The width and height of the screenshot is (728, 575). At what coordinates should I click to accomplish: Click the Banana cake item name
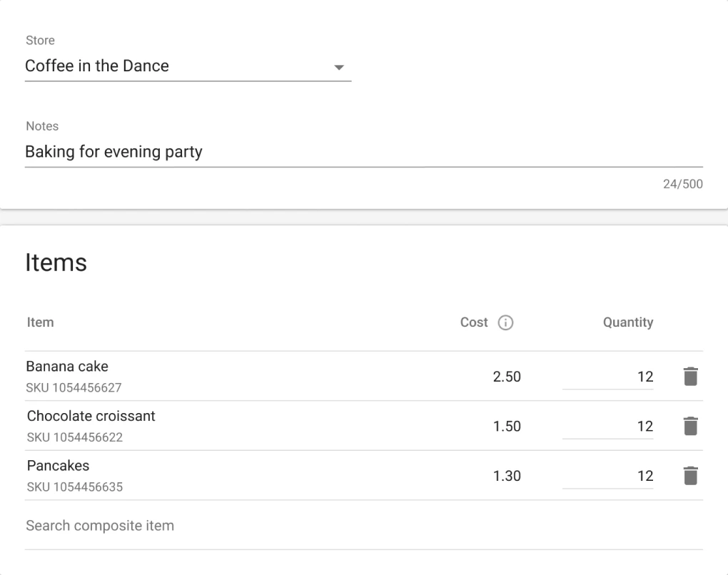pyautogui.click(x=67, y=367)
